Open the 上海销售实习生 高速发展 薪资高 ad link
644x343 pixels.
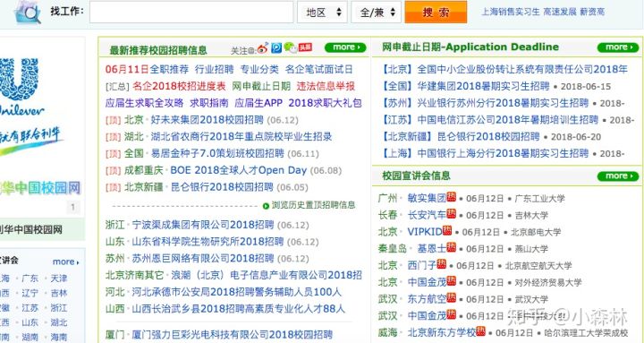pos(543,12)
